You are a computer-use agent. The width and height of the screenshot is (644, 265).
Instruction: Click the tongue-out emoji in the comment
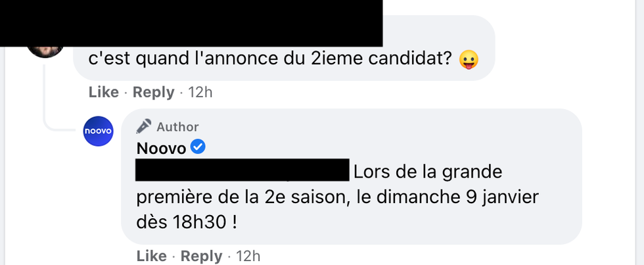(468, 60)
